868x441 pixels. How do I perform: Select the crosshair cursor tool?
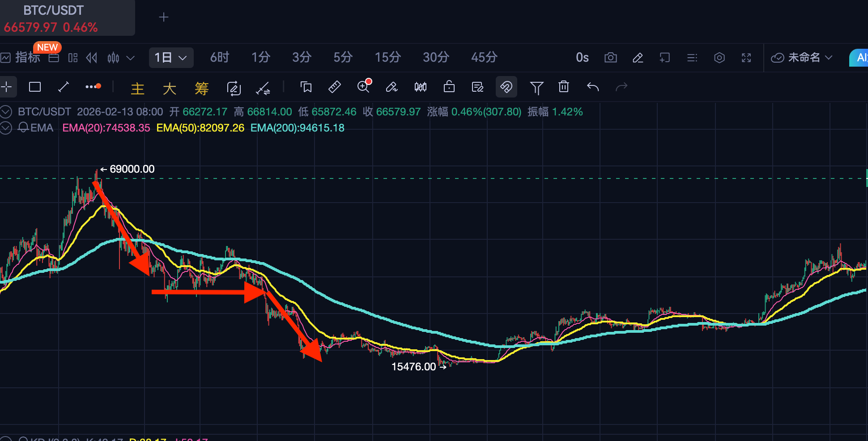click(7, 87)
